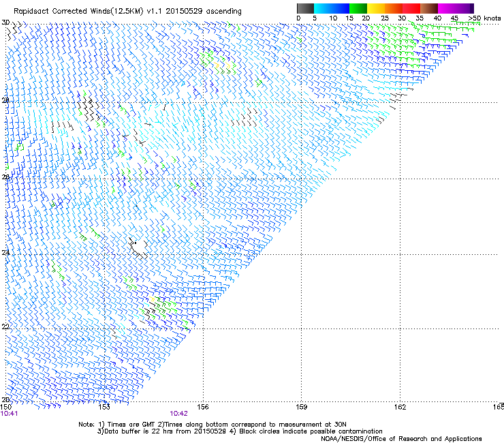Select the dark purple 45-50 knots swatch

464,8
